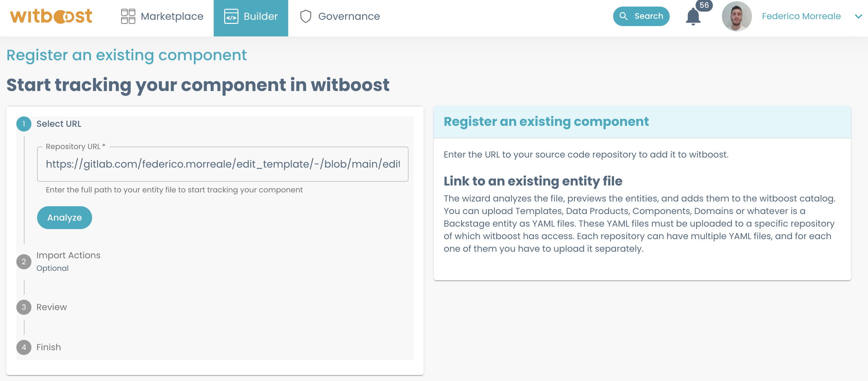The height and width of the screenshot is (381, 868).
Task: Navigate to Builder section
Action: click(251, 16)
